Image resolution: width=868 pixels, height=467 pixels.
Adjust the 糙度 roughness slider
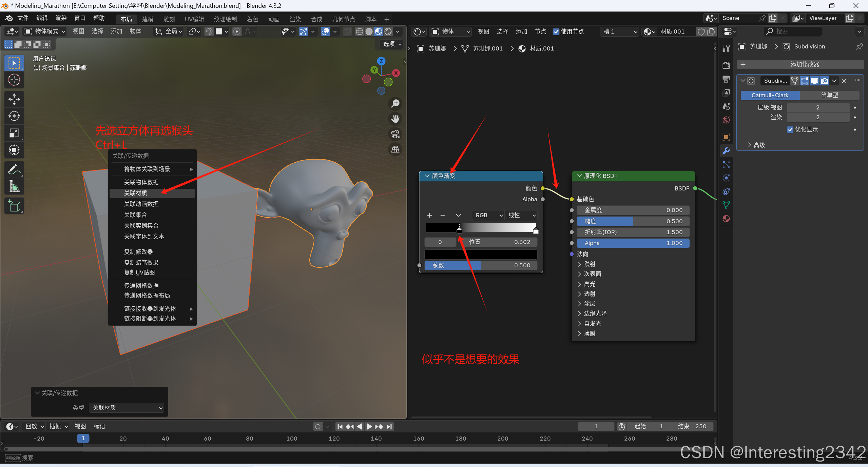pyautogui.click(x=633, y=221)
